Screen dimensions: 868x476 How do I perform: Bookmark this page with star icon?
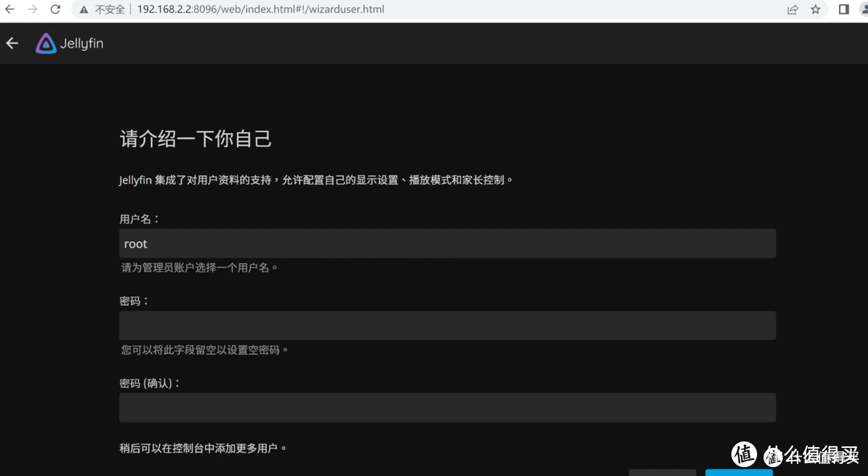[816, 10]
